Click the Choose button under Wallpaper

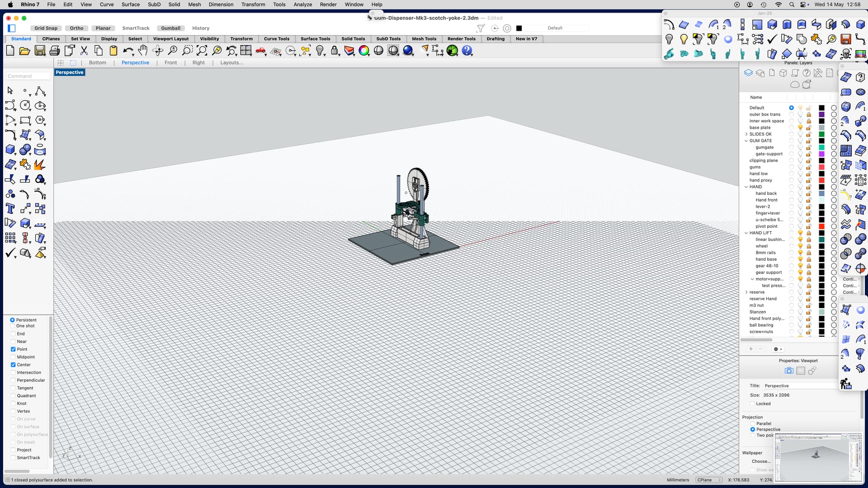(x=761, y=461)
